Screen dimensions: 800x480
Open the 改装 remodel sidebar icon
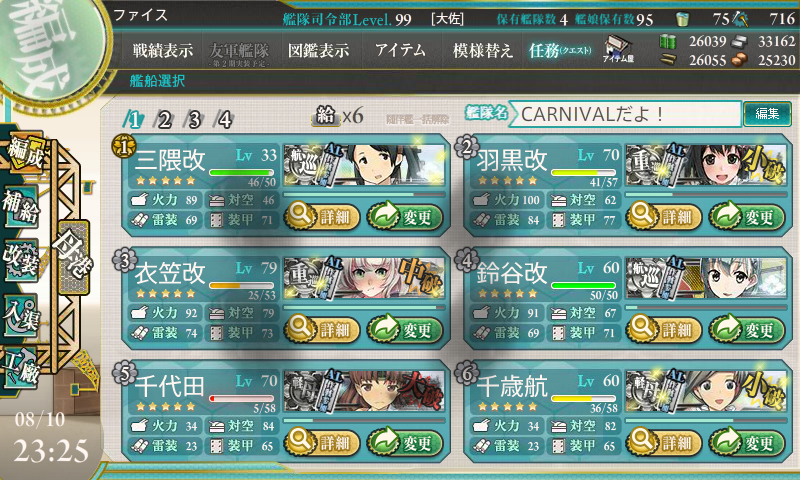[20, 260]
